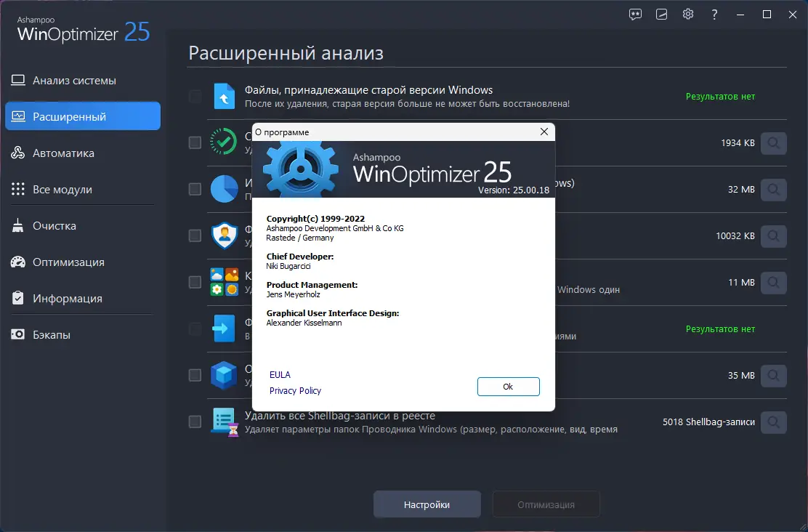Click magnifier details button for 10032 KB row
Viewport: 808px width, 532px height.
(773, 235)
